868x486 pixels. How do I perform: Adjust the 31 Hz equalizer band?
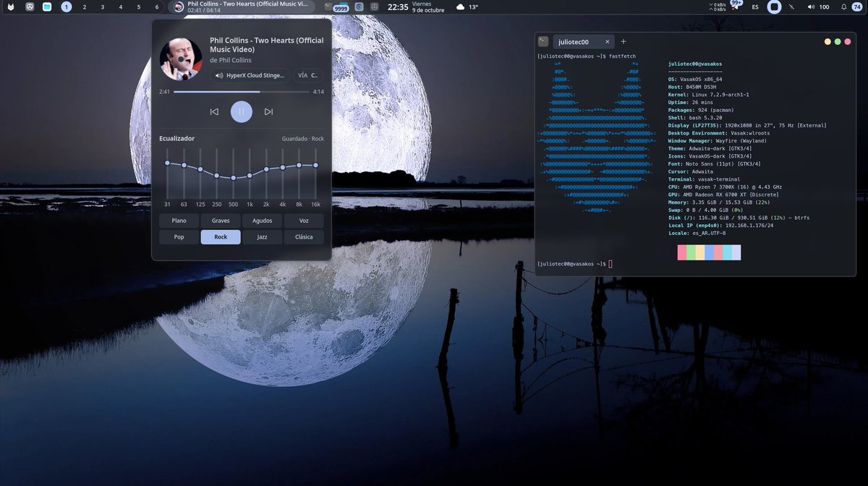coord(167,174)
